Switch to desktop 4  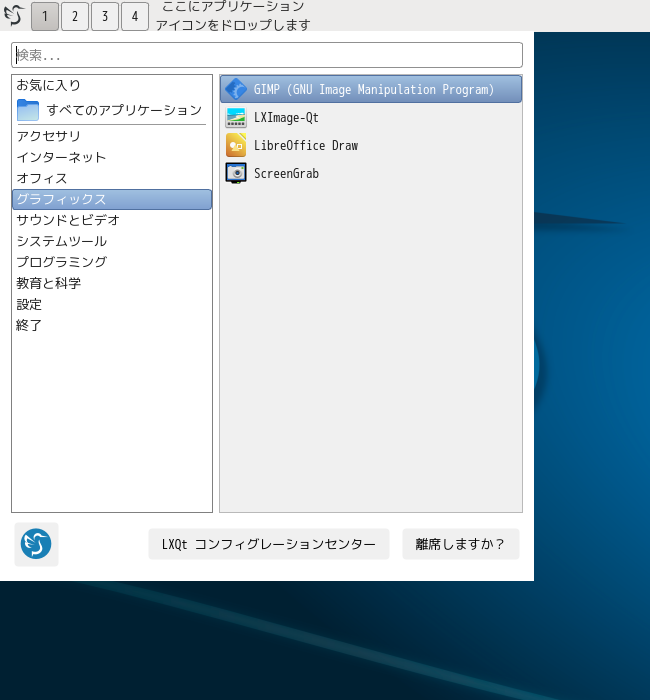[x=135, y=16]
